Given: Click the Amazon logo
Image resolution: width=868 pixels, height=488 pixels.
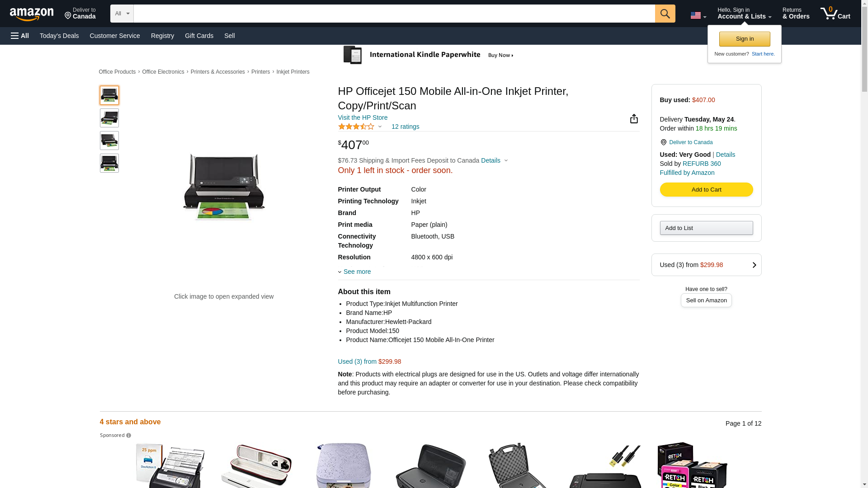Looking at the screenshot, I should (x=32, y=14).
